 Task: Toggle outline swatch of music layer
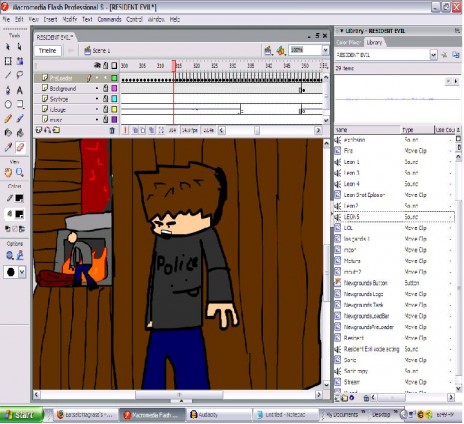tap(114, 119)
